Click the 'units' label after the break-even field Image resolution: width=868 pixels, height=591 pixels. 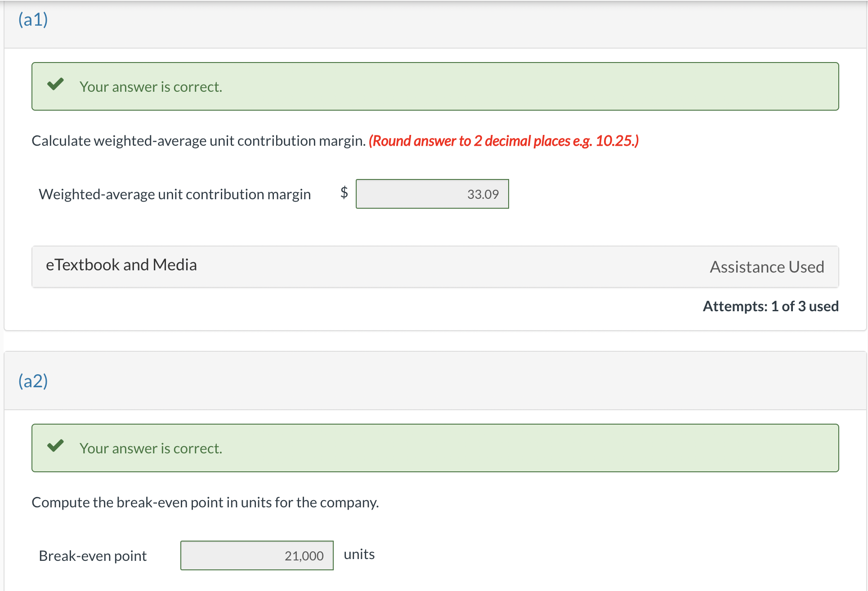pos(359,554)
